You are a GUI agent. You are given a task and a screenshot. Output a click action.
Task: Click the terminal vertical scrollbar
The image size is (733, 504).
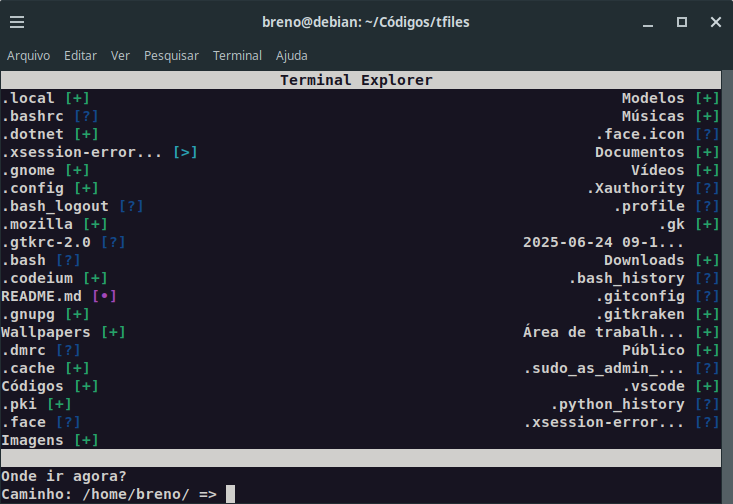[x=727, y=287]
